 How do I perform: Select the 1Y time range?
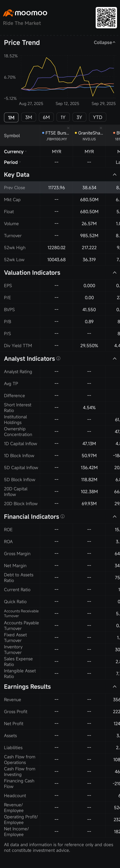(63, 117)
